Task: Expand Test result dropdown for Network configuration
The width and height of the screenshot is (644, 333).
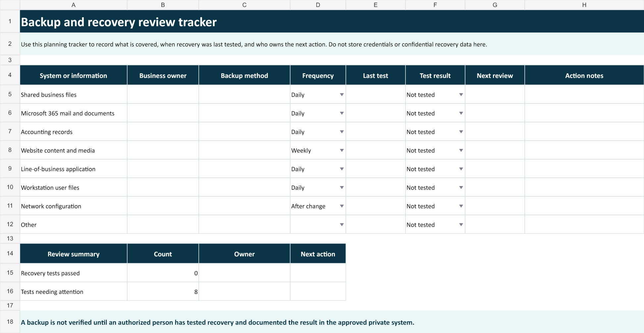Action: [x=461, y=206]
